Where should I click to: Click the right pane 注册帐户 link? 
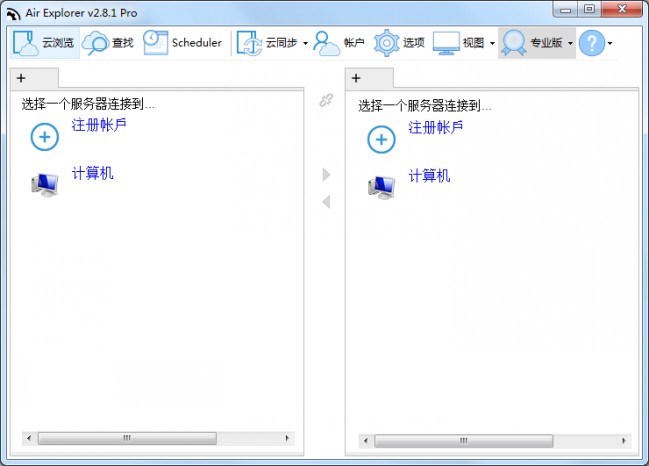tap(435, 127)
